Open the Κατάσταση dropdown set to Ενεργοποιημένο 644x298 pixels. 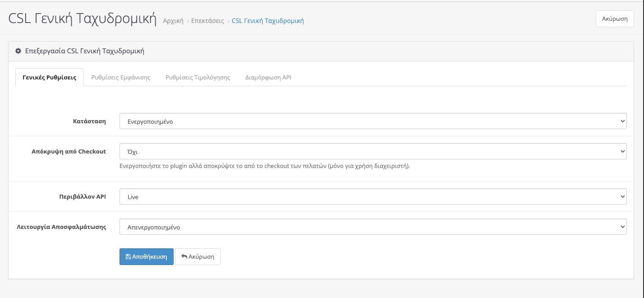coord(373,121)
